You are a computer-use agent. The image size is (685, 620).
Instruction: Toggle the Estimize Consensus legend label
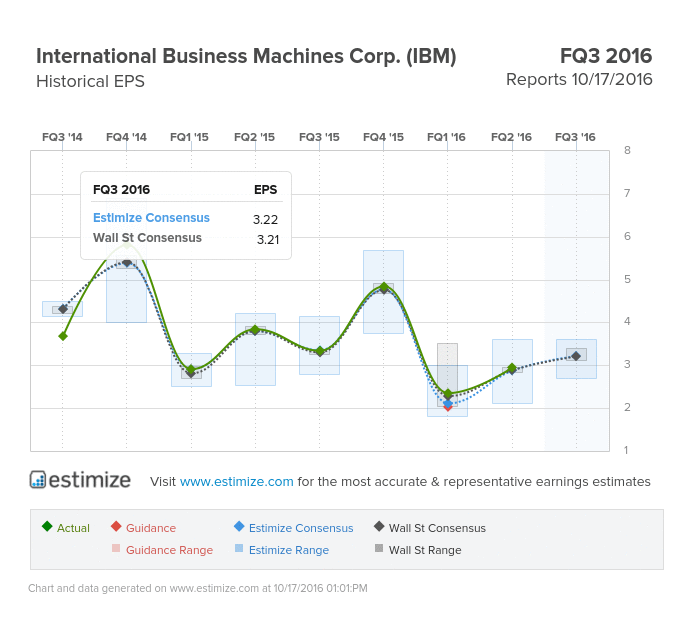(301, 528)
